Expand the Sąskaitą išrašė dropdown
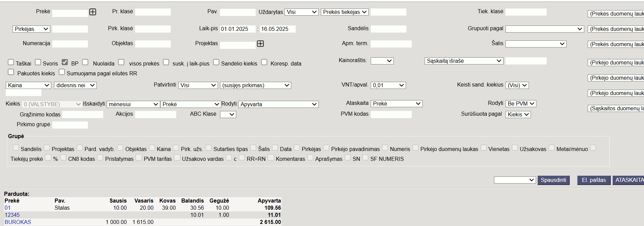 tap(464, 61)
